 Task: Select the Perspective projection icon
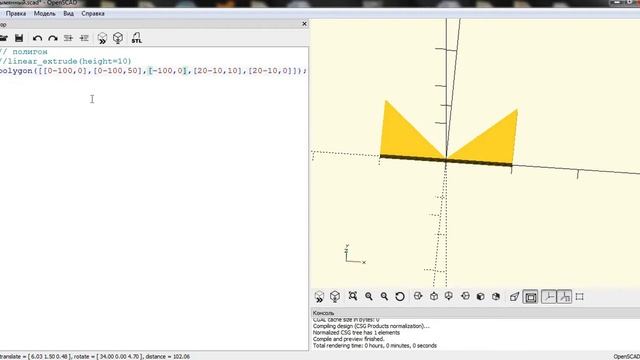[514, 297]
